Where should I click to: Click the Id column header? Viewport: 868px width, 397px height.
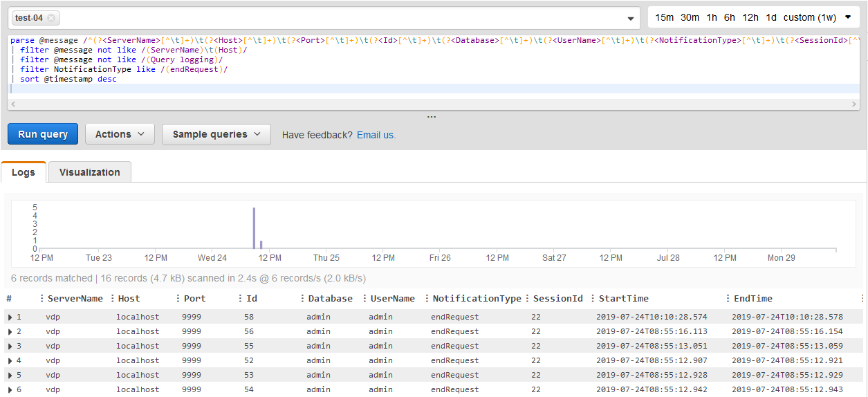point(252,299)
